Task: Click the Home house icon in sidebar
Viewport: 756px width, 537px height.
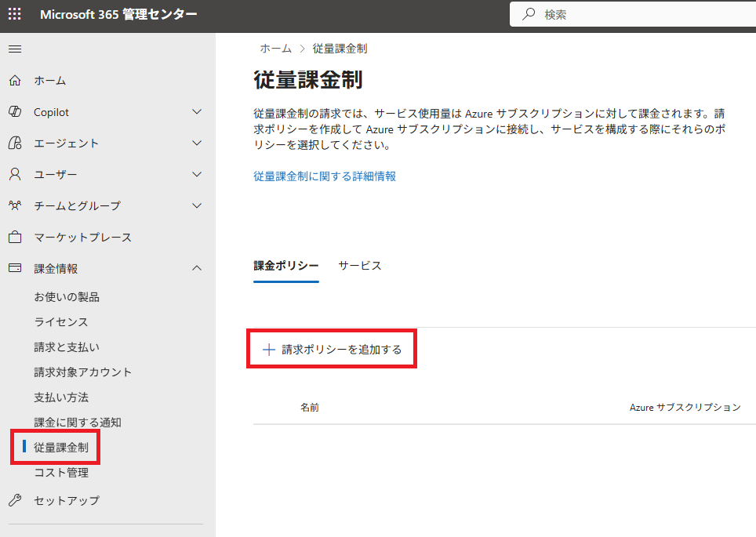Action: pos(15,80)
